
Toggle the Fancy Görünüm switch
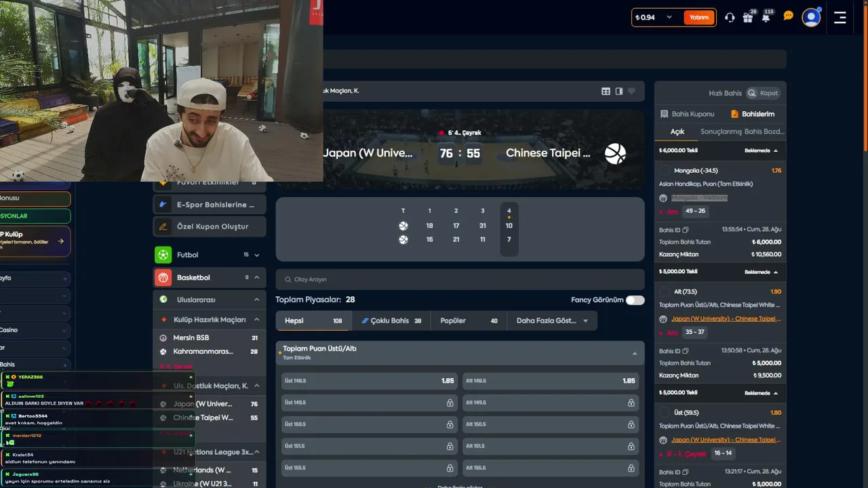tap(635, 300)
